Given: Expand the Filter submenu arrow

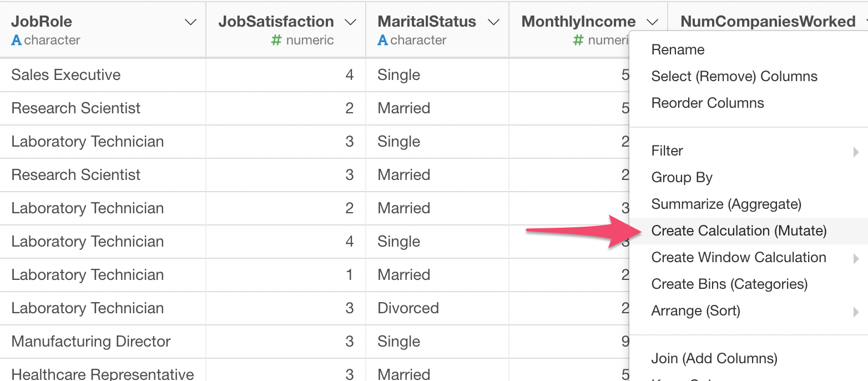Looking at the screenshot, I should click(856, 152).
